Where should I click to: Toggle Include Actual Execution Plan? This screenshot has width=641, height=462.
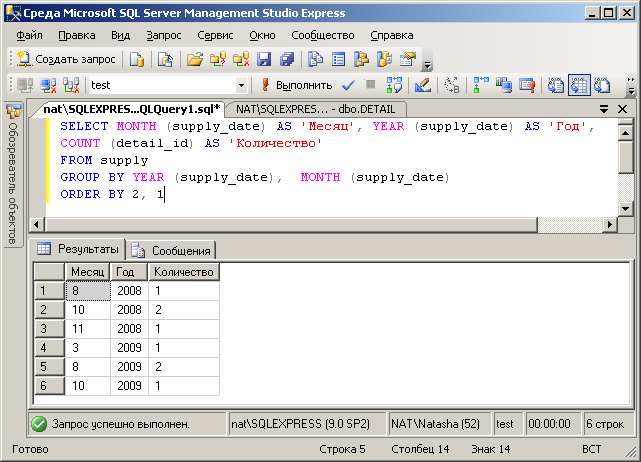click(481, 85)
